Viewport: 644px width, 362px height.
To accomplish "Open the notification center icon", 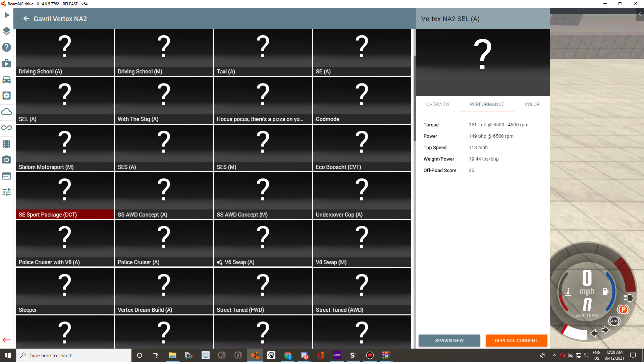I will 633,355.
